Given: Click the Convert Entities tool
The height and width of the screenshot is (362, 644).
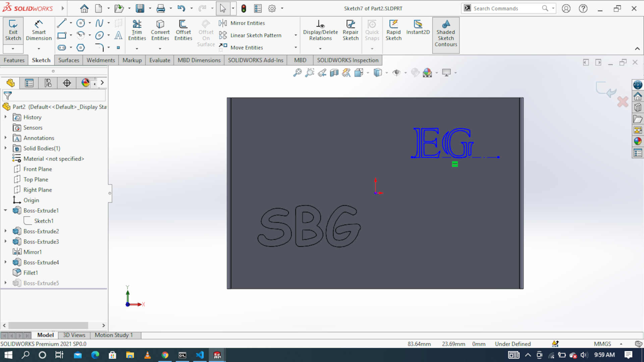Looking at the screenshot, I should point(160,30).
